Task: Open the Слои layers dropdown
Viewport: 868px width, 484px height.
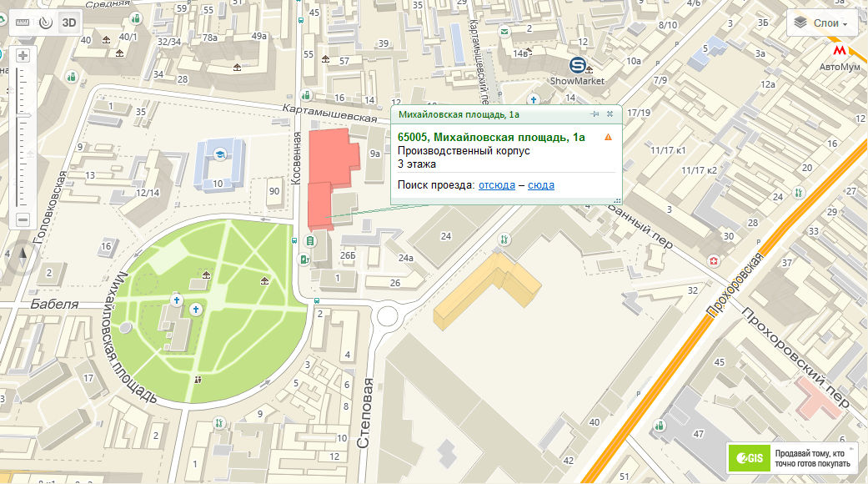Action: 821,23
